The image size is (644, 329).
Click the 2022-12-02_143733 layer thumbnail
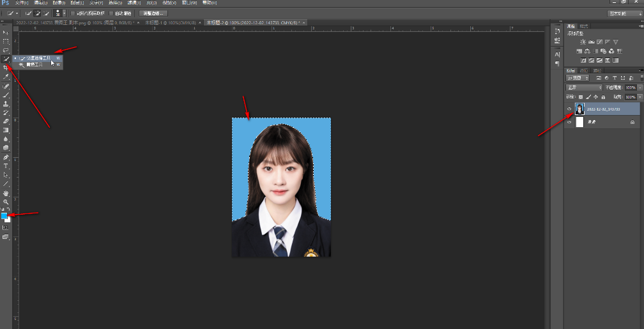coord(579,109)
